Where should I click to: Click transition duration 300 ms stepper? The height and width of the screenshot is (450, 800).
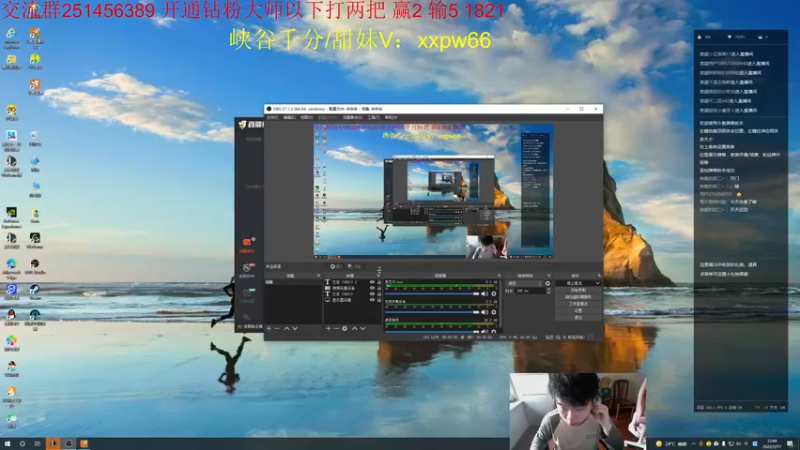(x=548, y=291)
